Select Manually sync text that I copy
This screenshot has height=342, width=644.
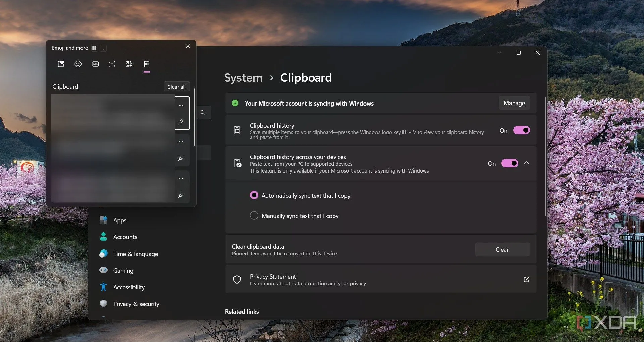[x=254, y=216]
